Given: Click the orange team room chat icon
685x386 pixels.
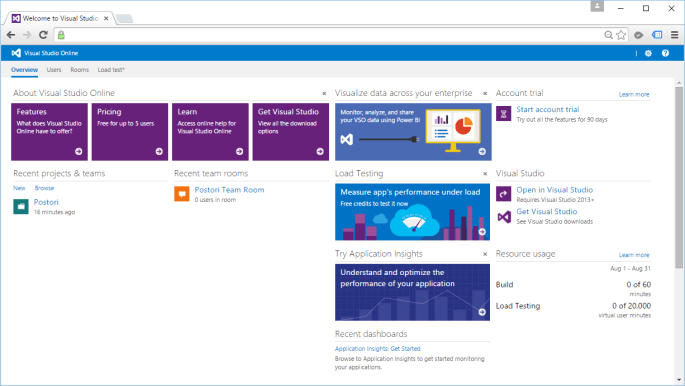Looking at the screenshot, I should tap(182, 194).
